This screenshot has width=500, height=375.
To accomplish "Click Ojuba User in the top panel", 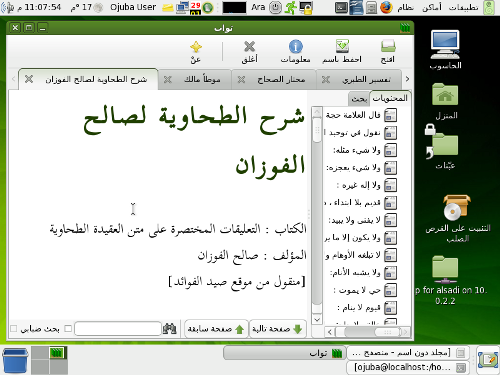I will coord(133,7).
